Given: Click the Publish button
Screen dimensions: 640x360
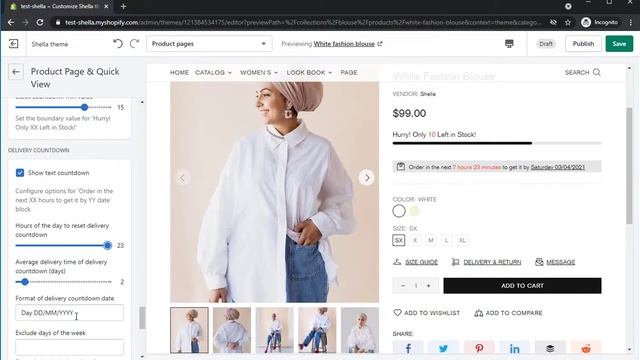Looking at the screenshot, I should click(583, 44).
